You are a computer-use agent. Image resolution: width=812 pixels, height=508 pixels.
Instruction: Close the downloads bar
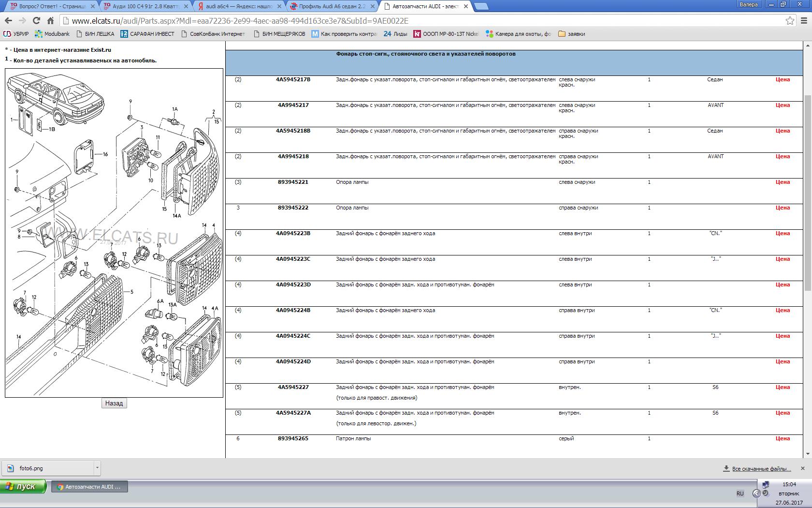point(803,468)
